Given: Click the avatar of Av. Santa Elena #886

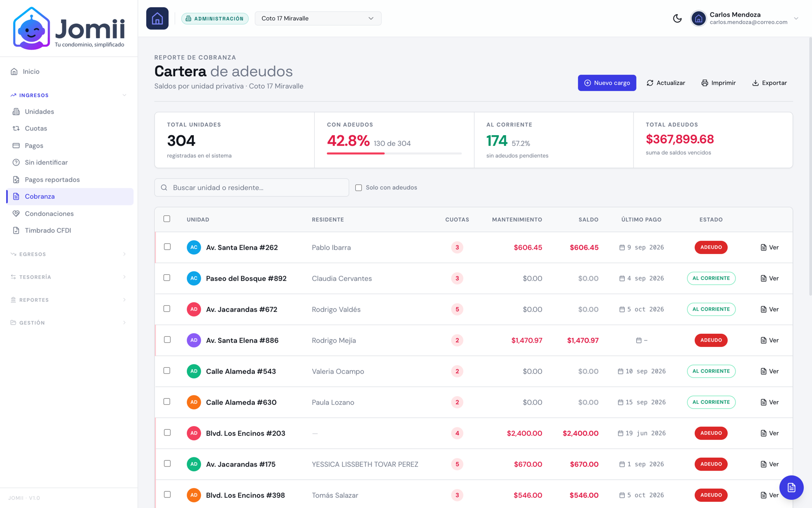Looking at the screenshot, I should (194, 340).
